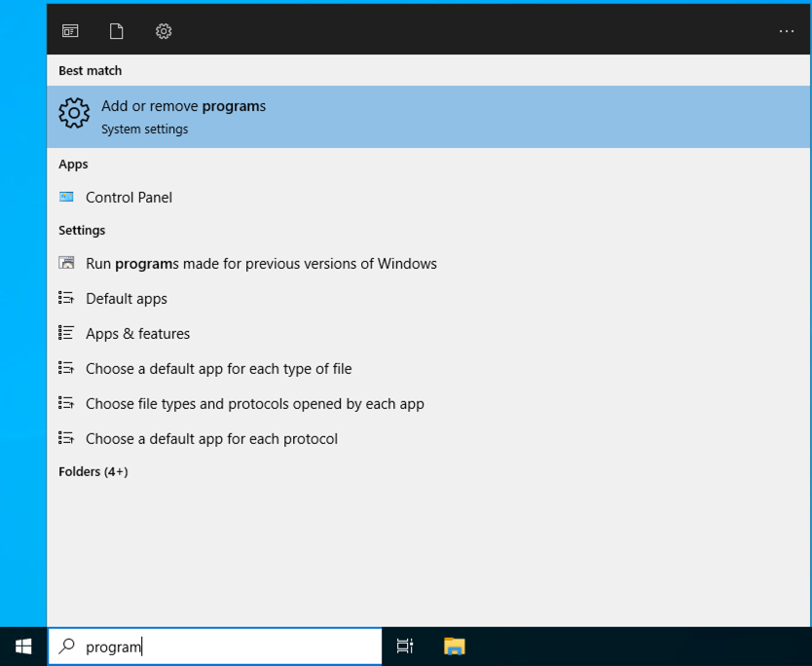Open Add or remove programs result
The height and width of the screenshot is (666, 812).
pos(428,117)
